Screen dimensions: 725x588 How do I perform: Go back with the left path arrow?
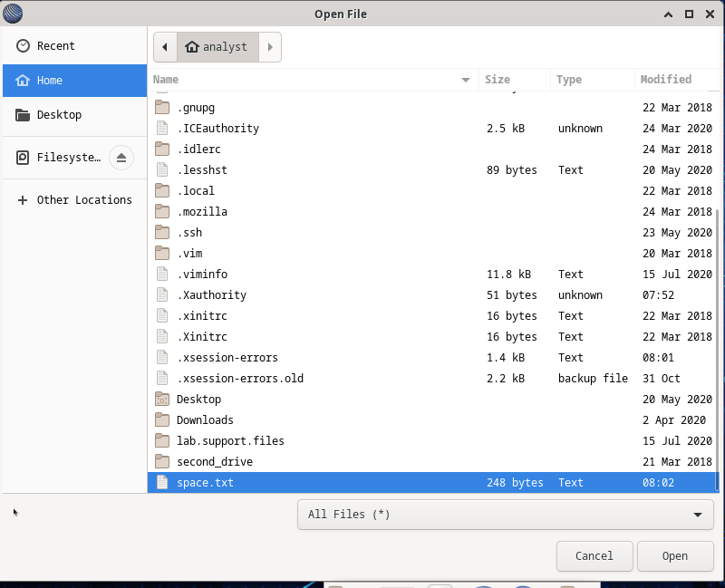[x=165, y=47]
